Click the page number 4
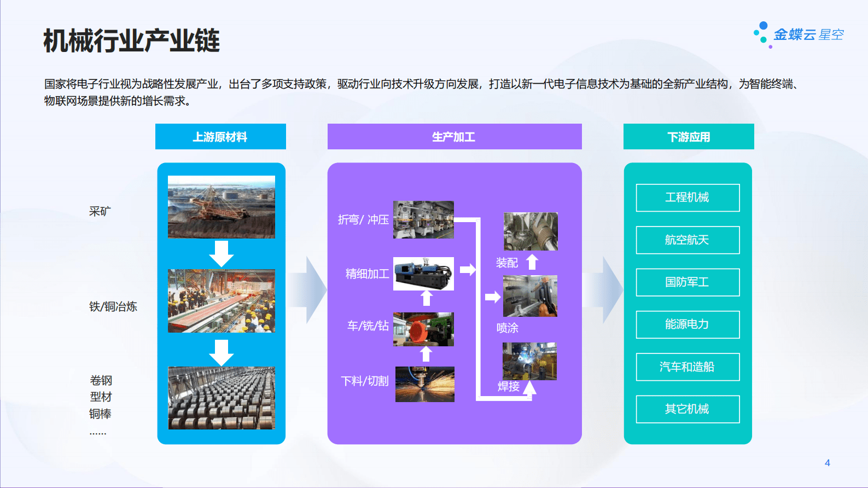868x488 pixels. (x=828, y=463)
